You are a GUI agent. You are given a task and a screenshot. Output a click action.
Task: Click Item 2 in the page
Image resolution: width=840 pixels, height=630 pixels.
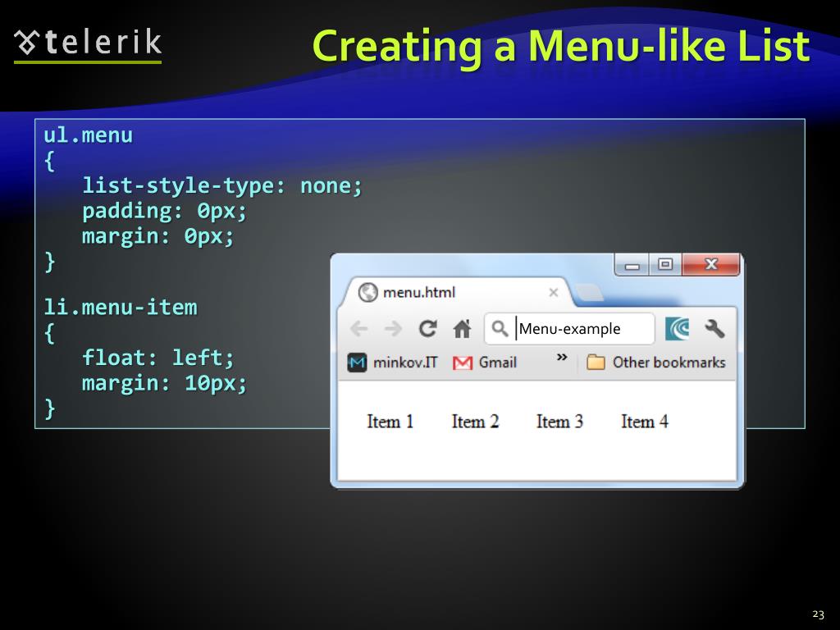(x=475, y=422)
